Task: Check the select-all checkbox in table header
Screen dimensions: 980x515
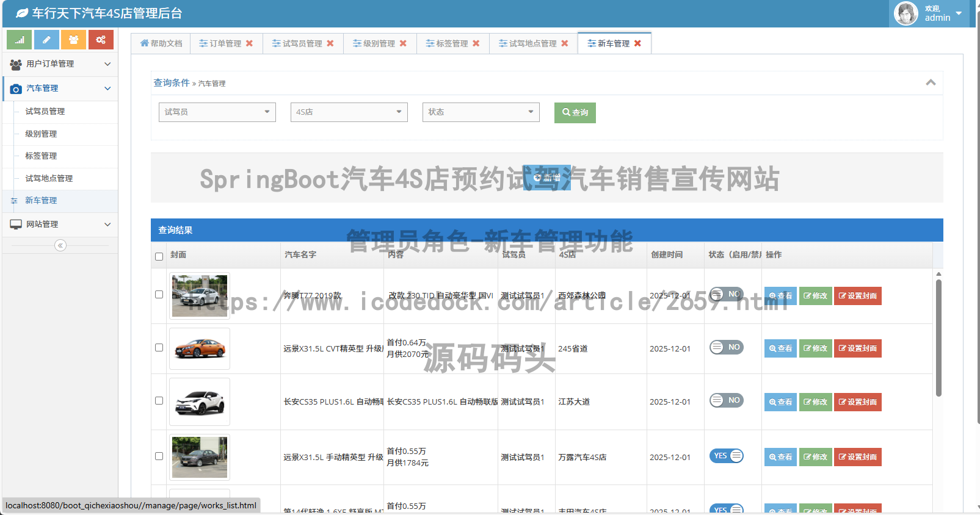Action: [x=159, y=257]
